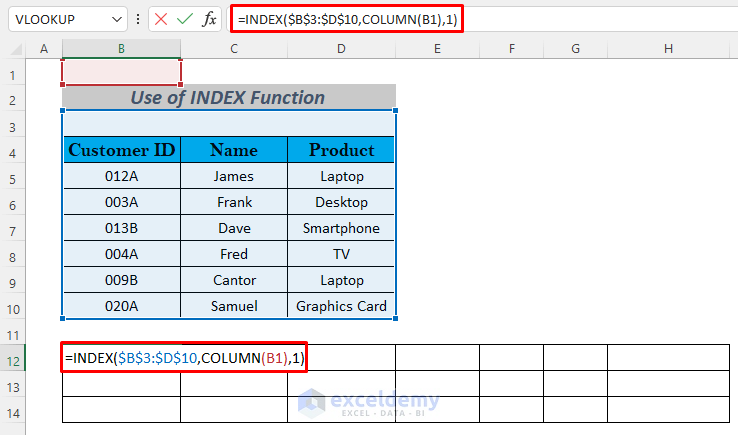Click the Cancel (X) formula icon

pos(161,19)
